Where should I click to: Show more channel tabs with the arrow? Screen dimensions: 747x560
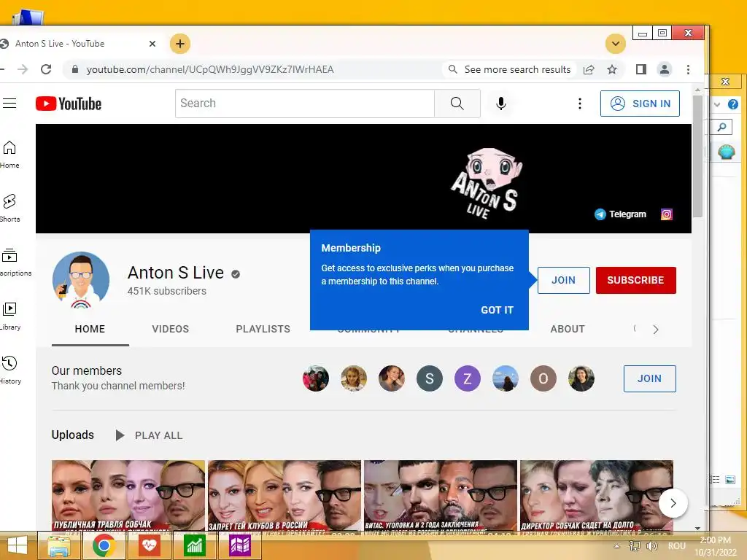tap(656, 330)
